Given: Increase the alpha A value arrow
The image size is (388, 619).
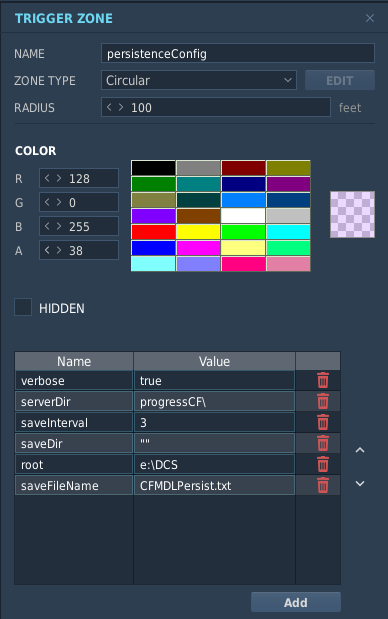Looking at the screenshot, I should coord(59,250).
